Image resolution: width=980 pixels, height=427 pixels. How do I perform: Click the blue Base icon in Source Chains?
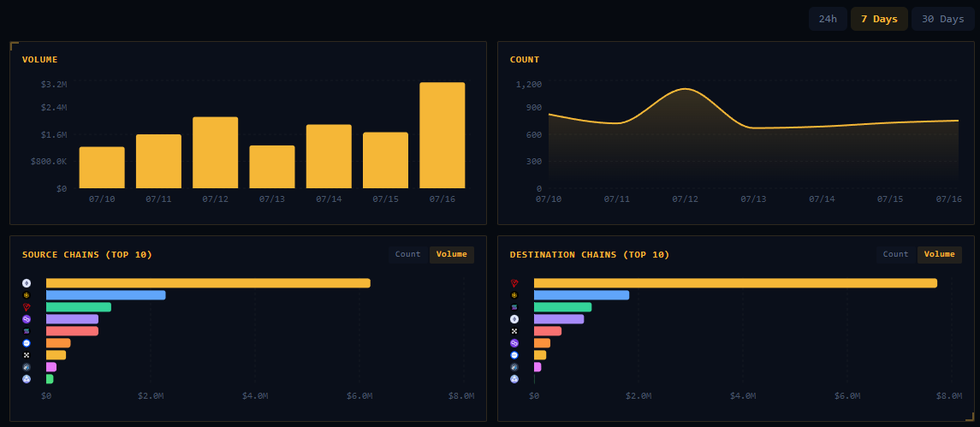[x=27, y=343]
